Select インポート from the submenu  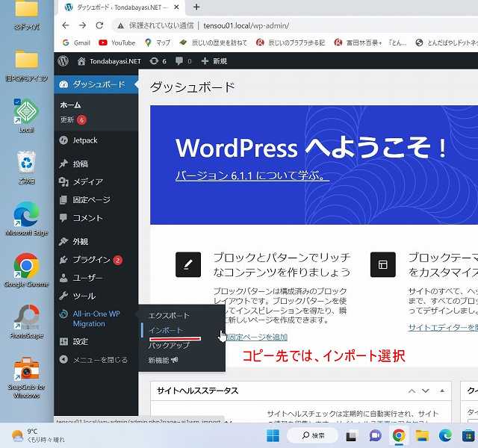coord(165,330)
